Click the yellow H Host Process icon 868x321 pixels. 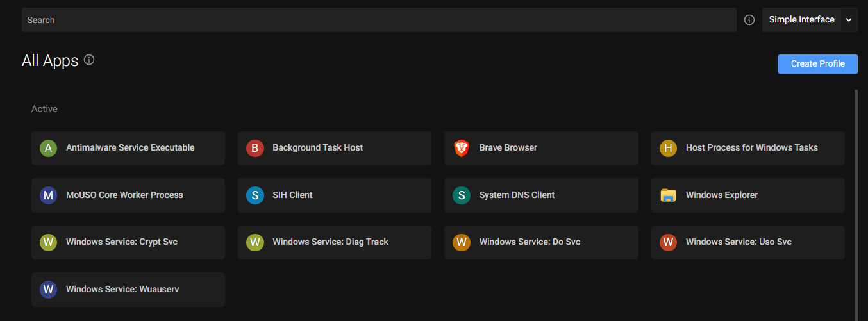[x=668, y=148]
